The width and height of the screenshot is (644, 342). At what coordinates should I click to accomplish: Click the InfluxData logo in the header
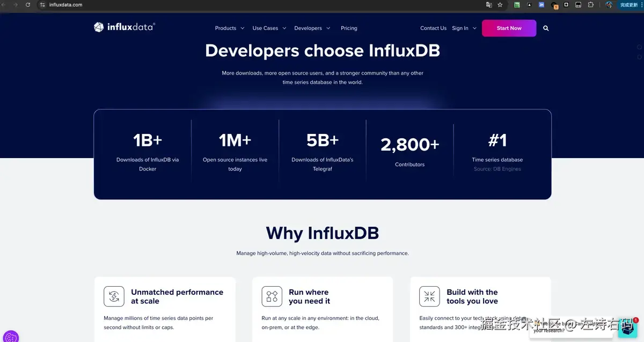[125, 27]
